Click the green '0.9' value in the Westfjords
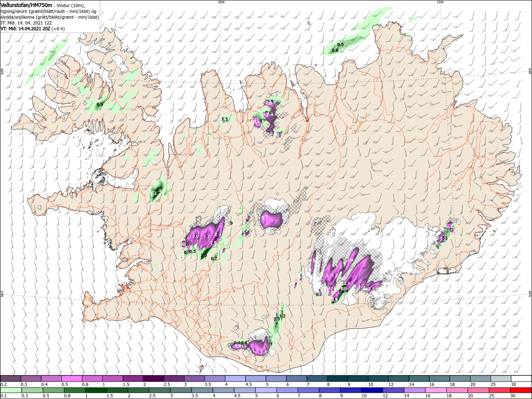 pos(100,104)
